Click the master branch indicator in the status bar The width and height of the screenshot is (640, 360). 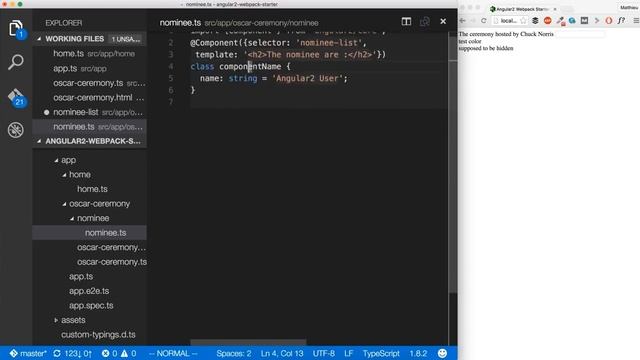(x=28, y=353)
